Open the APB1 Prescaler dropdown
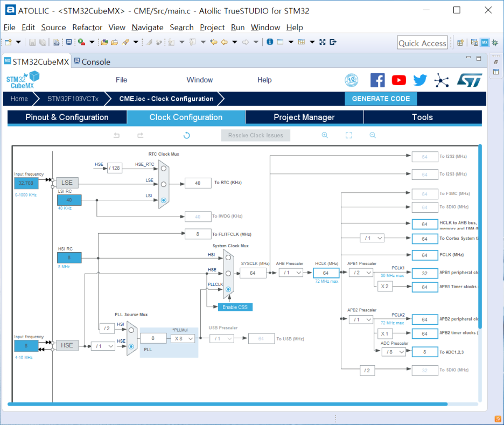 tap(361, 273)
